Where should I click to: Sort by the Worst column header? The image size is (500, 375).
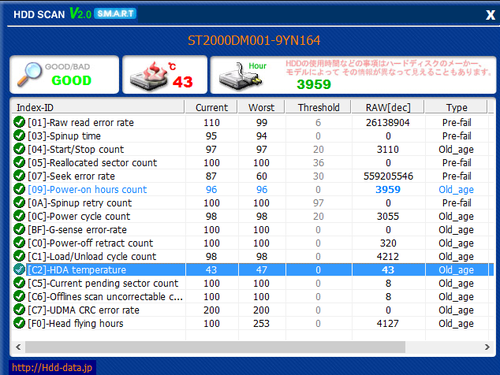point(261,107)
